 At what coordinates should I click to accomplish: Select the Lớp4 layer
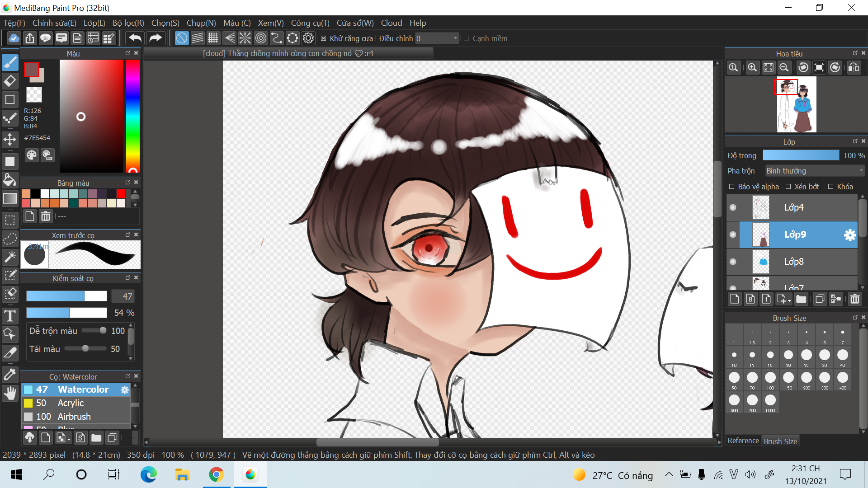click(794, 207)
